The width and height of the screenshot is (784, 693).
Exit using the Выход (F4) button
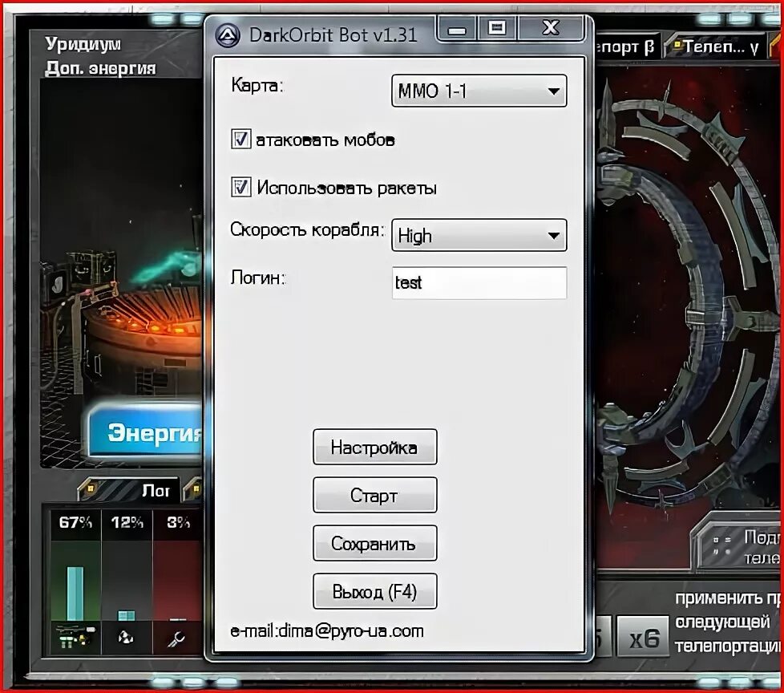pos(374,591)
